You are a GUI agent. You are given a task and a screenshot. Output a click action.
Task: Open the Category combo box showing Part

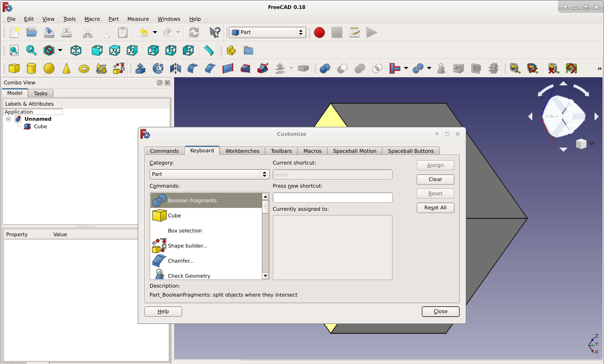[x=210, y=174]
